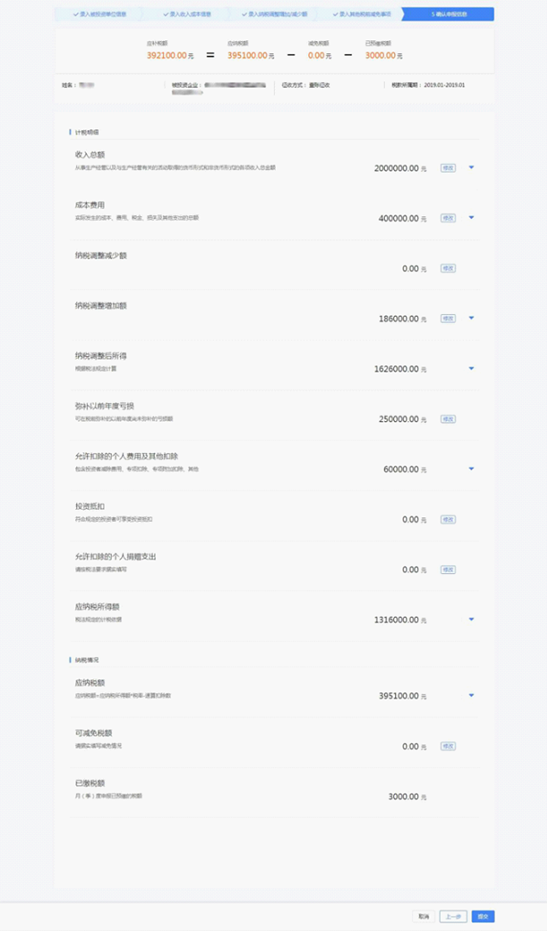Viewport: 547px width, 931px height.
Task: Click 修改 for 投资抵扣
Action: (448, 520)
